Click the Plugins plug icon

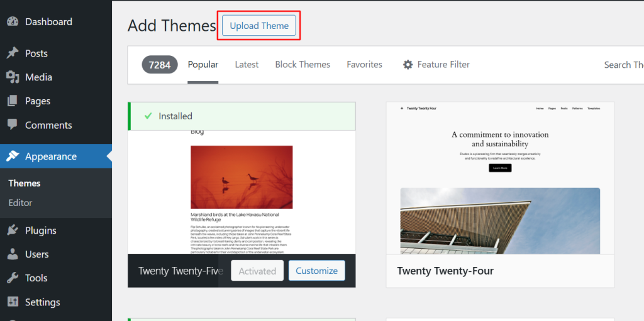coord(13,231)
